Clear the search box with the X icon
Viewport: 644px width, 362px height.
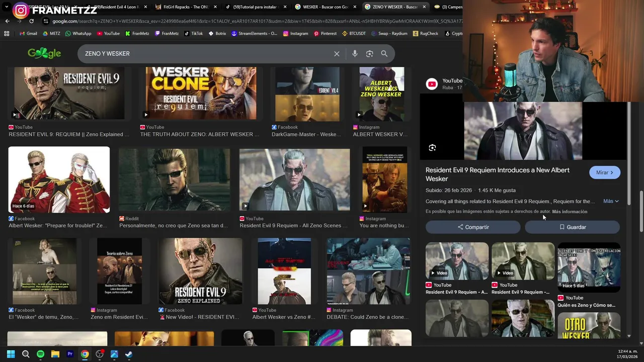pyautogui.click(x=337, y=54)
